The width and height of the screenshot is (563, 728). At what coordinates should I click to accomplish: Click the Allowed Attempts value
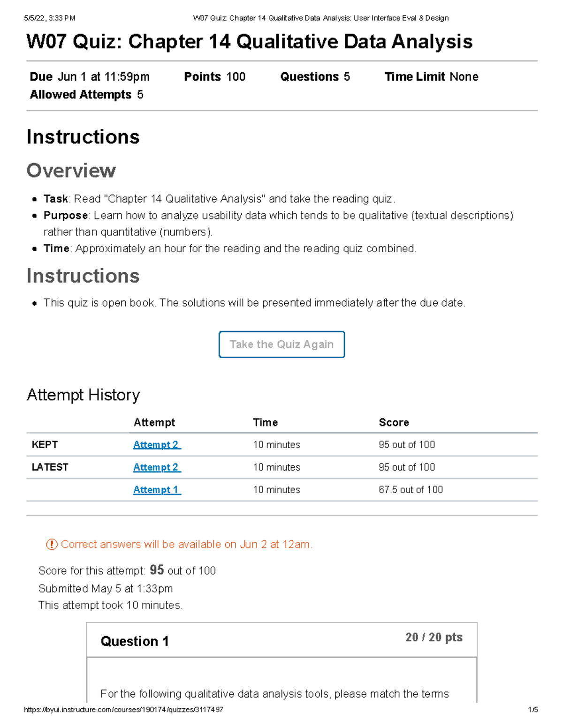(139, 95)
